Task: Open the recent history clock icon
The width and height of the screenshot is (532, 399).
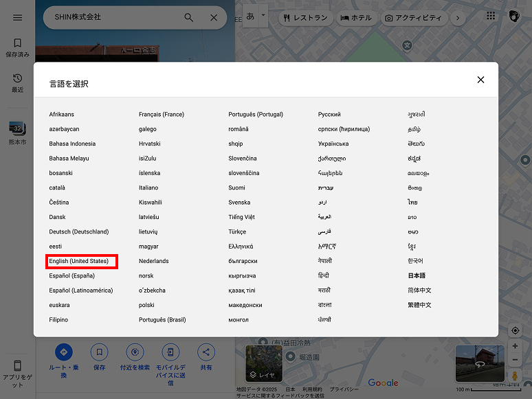Action: [18, 78]
